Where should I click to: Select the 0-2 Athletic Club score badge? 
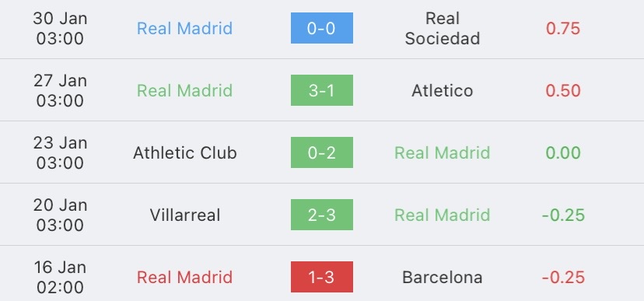(321, 152)
